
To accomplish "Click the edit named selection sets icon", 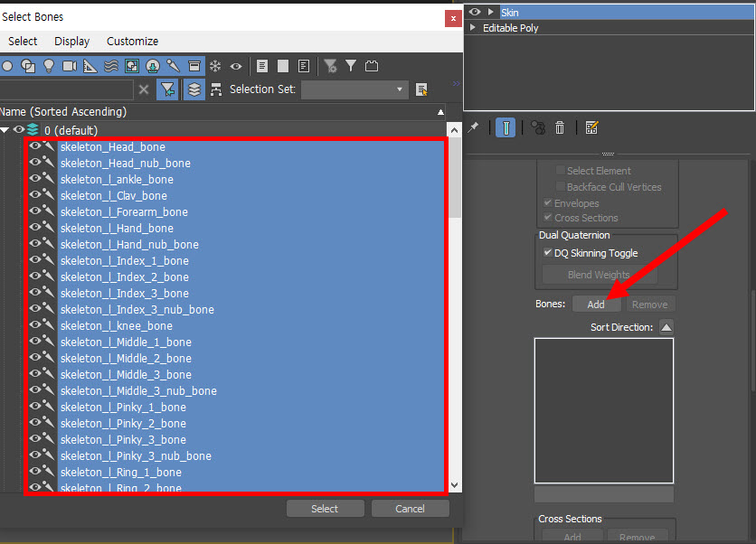I will click(421, 89).
